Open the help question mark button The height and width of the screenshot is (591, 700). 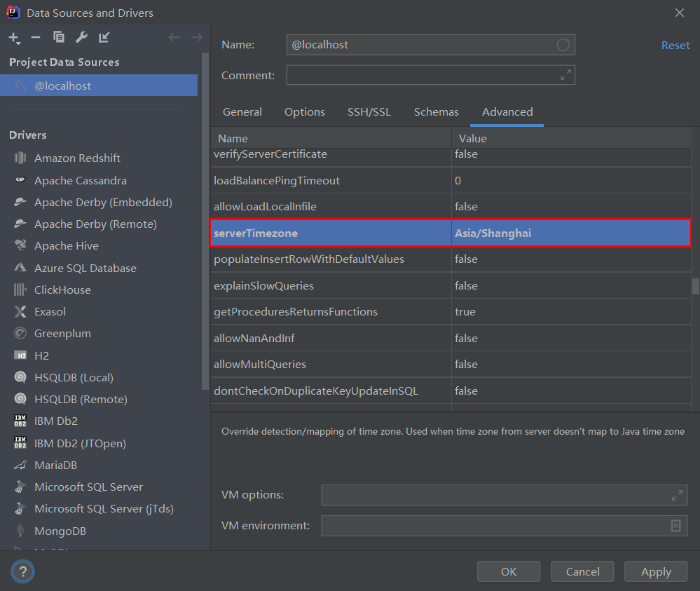click(x=22, y=571)
